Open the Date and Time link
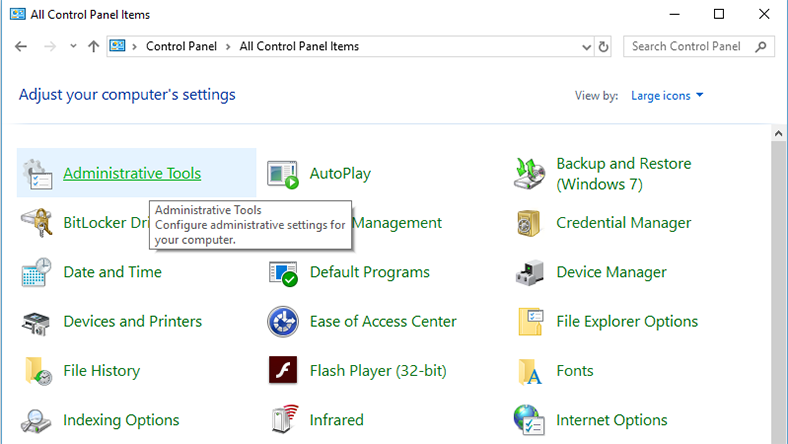This screenshot has width=788, height=444. [113, 272]
